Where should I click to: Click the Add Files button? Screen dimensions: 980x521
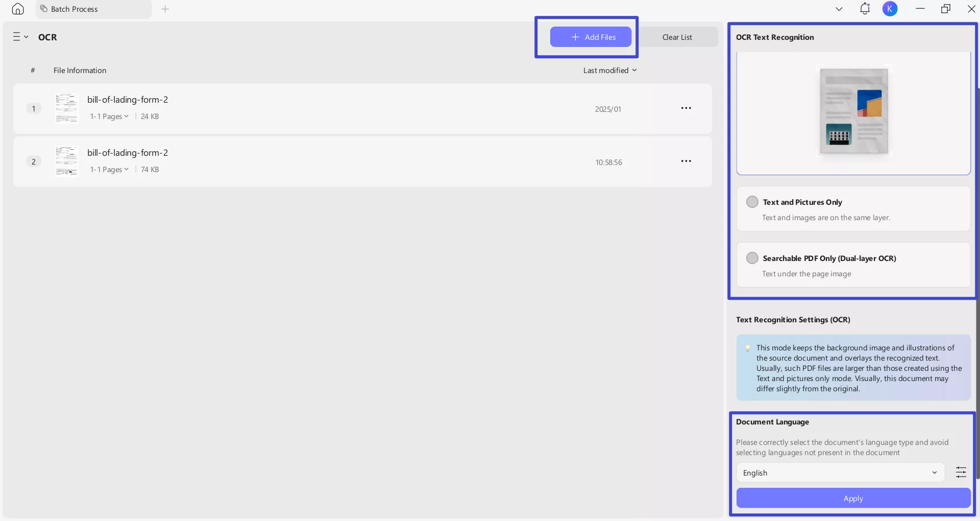point(591,37)
